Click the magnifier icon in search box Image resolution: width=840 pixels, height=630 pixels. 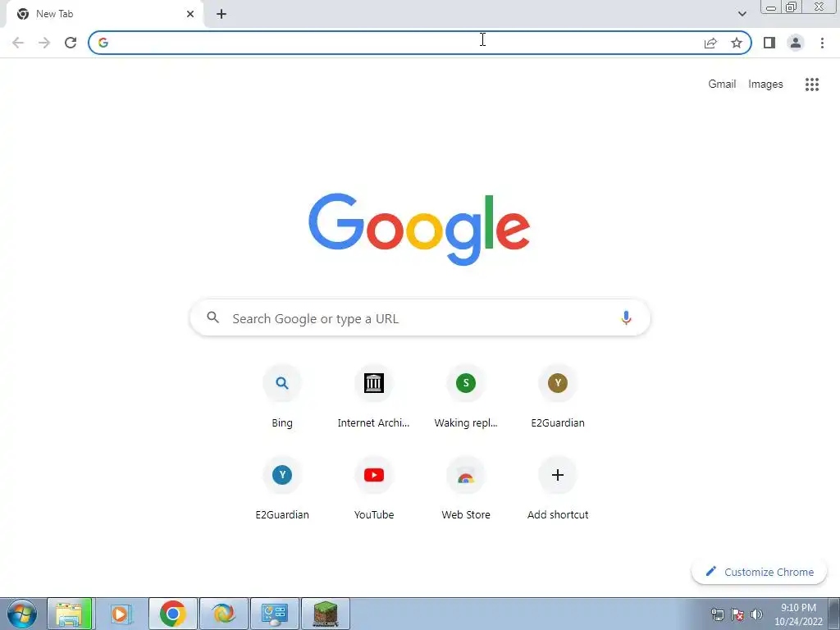(213, 317)
